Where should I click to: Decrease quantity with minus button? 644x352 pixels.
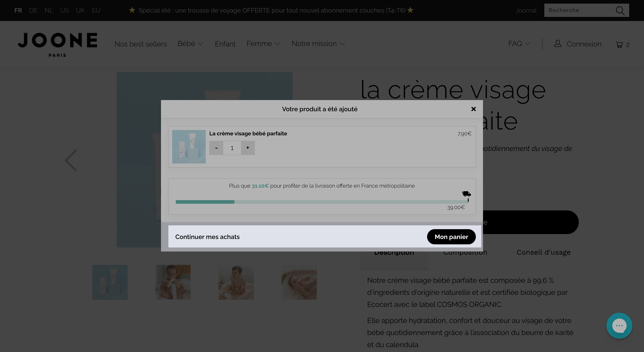pos(216,148)
